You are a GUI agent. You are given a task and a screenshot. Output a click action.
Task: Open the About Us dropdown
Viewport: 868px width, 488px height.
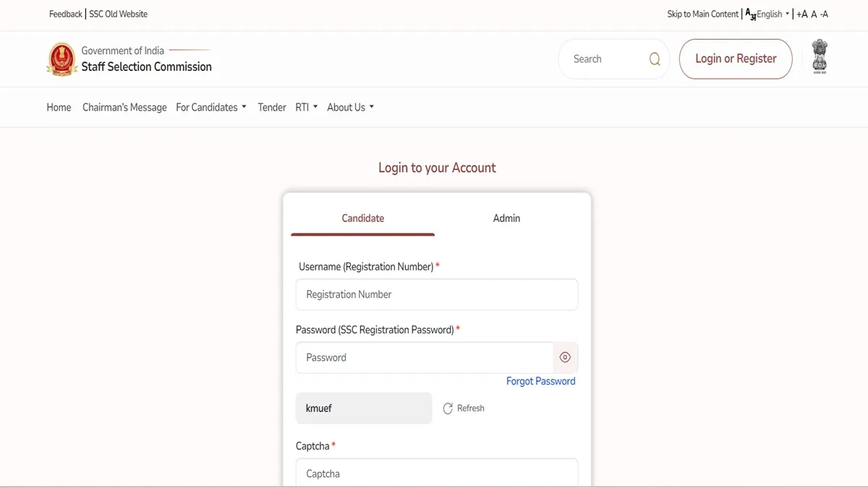coord(350,107)
